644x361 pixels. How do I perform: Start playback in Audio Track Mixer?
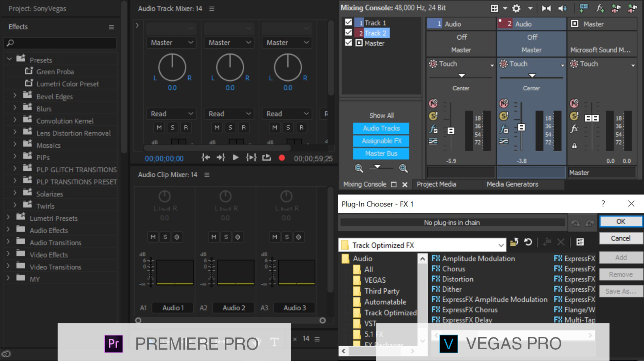pyautogui.click(x=235, y=157)
